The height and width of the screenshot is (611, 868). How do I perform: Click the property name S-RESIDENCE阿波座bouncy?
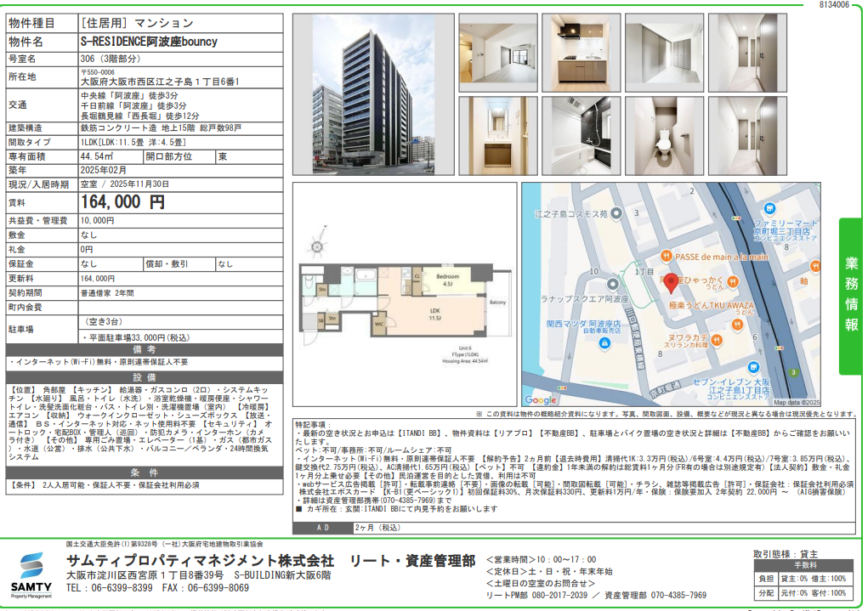pos(149,41)
